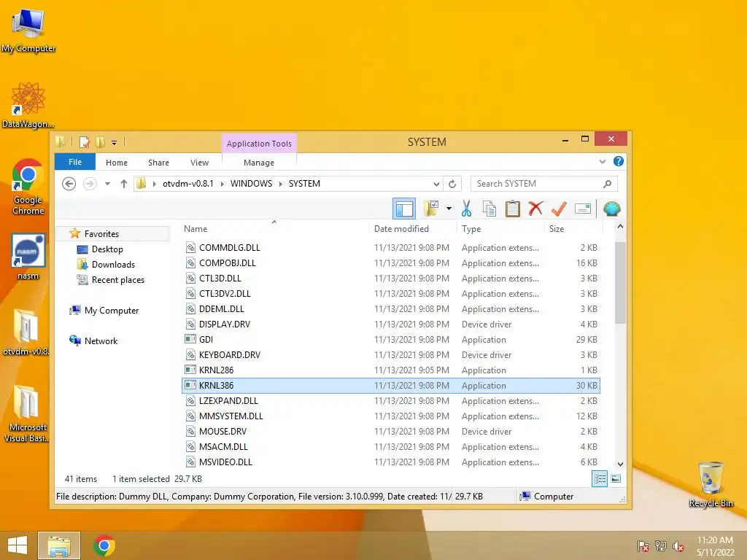Viewport: 747px width, 560px height.
Task: Switch to the Share ribbon tab
Action: click(x=158, y=163)
